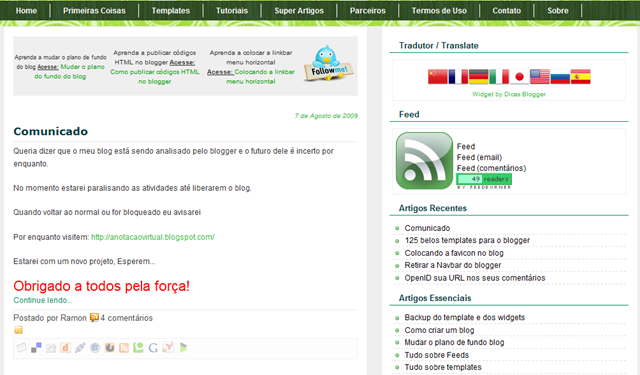The image size is (640, 375).
Task: Open Termos de Uso page
Action: pyautogui.click(x=439, y=11)
